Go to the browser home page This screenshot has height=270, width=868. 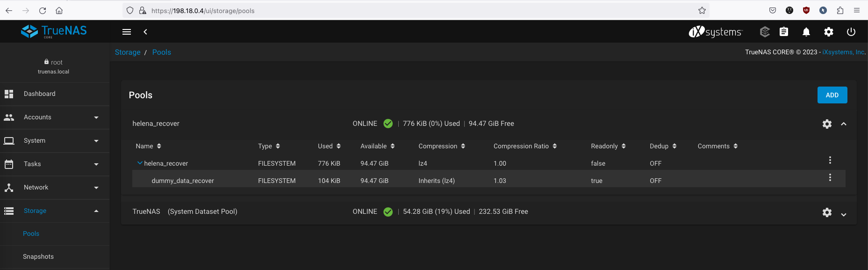tap(59, 10)
